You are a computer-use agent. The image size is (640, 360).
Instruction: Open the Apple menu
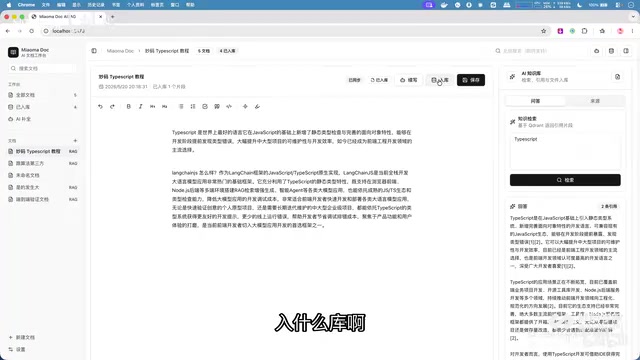[x=9, y=5]
